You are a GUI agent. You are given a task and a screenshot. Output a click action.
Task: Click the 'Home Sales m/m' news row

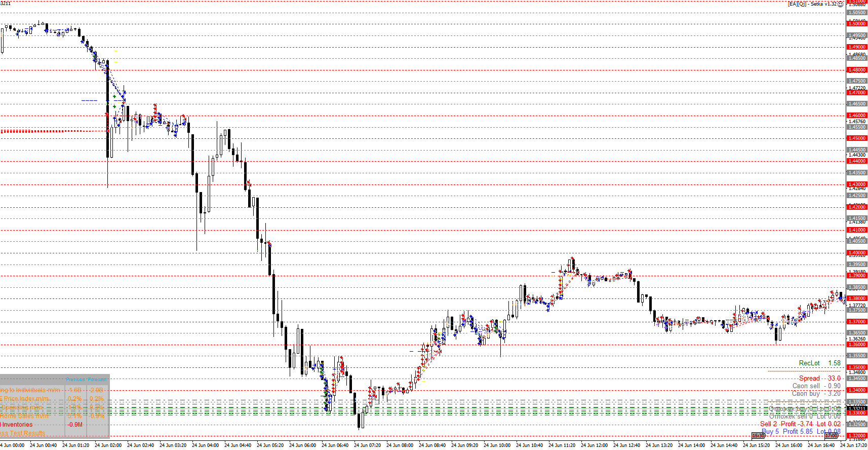(x=24, y=416)
